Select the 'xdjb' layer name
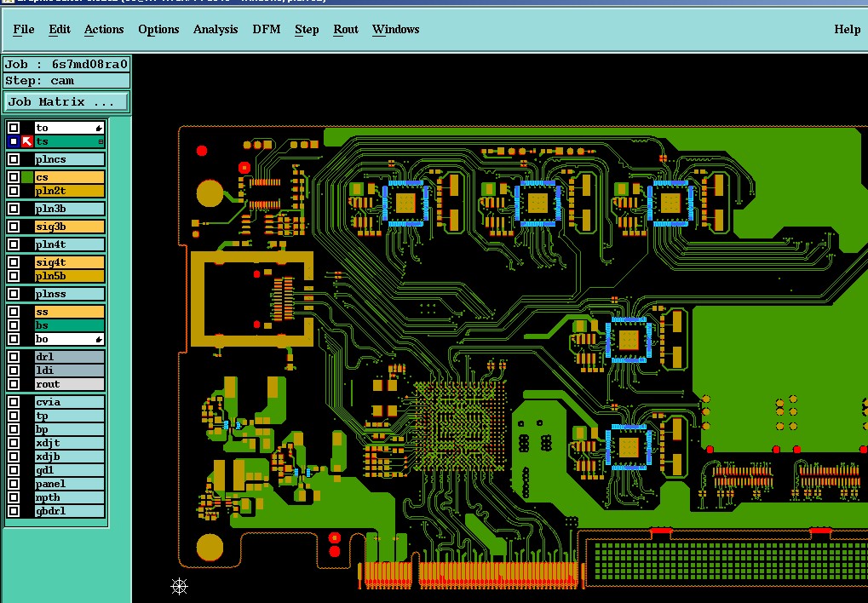The height and width of the screenshot is (603, 868). point(69,457)
